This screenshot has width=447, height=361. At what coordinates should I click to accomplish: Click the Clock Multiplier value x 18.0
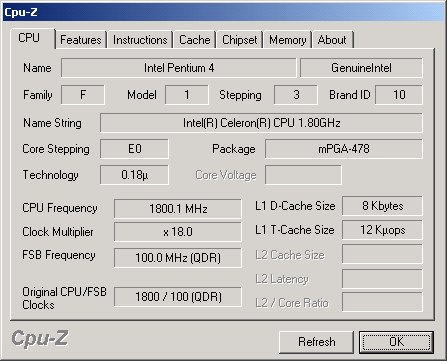178,232
